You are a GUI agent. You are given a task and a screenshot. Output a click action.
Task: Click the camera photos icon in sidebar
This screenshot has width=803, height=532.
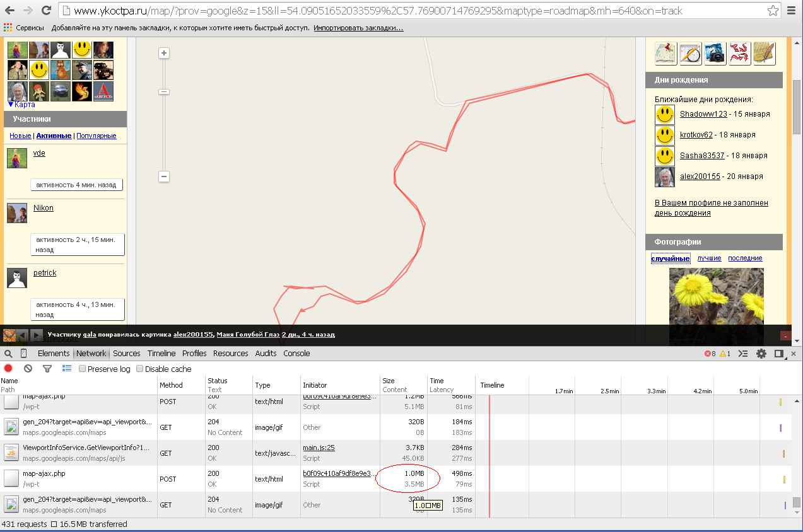tap(715, 54)
